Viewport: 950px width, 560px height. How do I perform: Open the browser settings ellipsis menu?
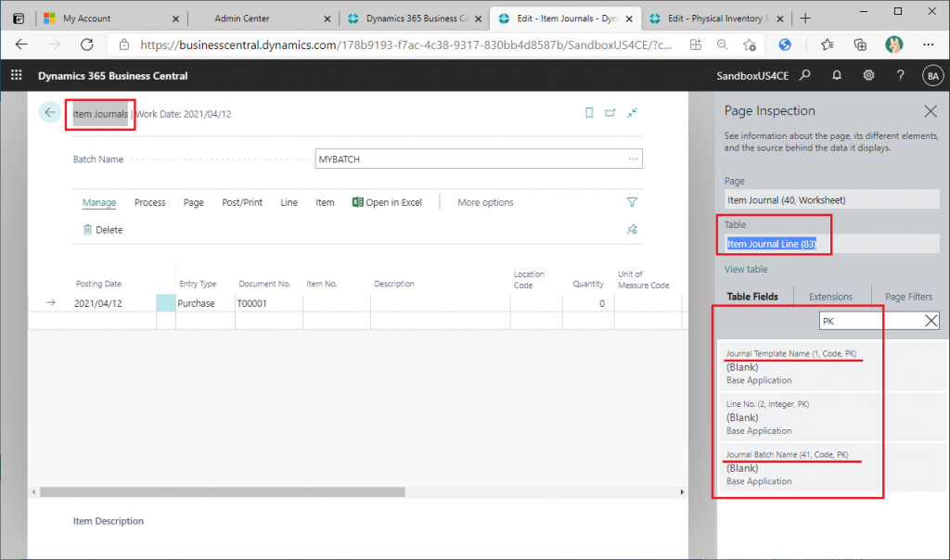pyautogui.click(x=928, y=45)
